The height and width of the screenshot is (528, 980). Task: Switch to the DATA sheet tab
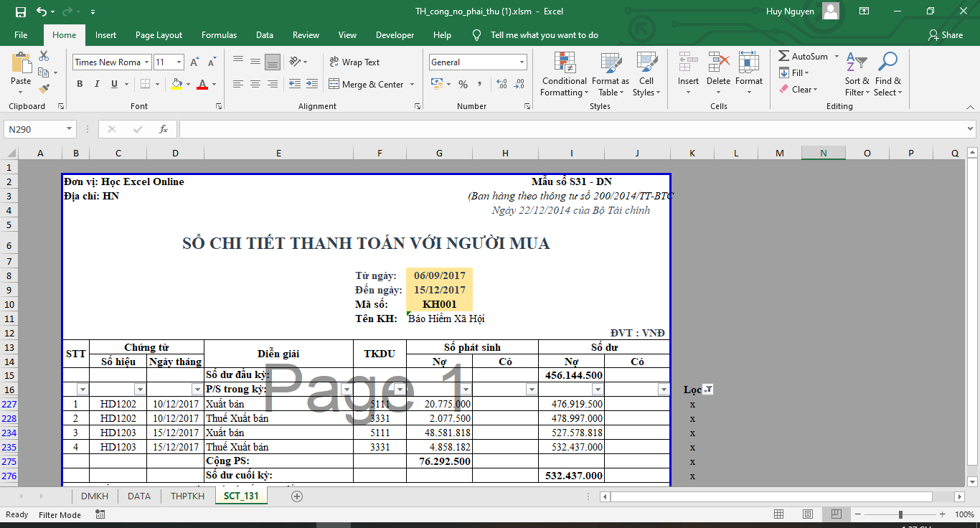[x=138, y=496]
